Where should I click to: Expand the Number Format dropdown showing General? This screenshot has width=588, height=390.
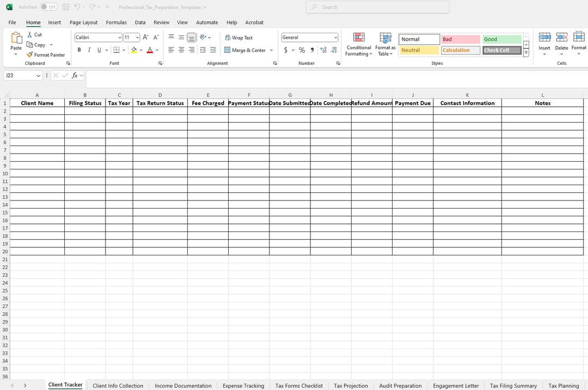[335, 37]
